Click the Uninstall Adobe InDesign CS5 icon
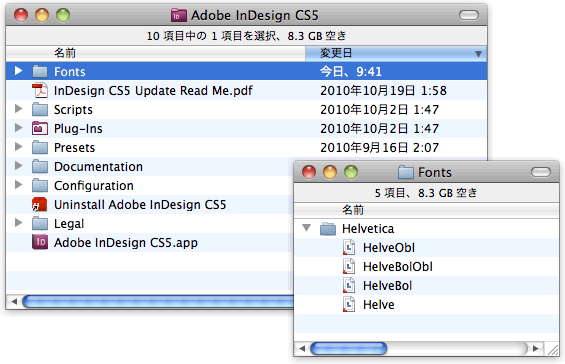565x364 pixels. click(x=40, y=204)
